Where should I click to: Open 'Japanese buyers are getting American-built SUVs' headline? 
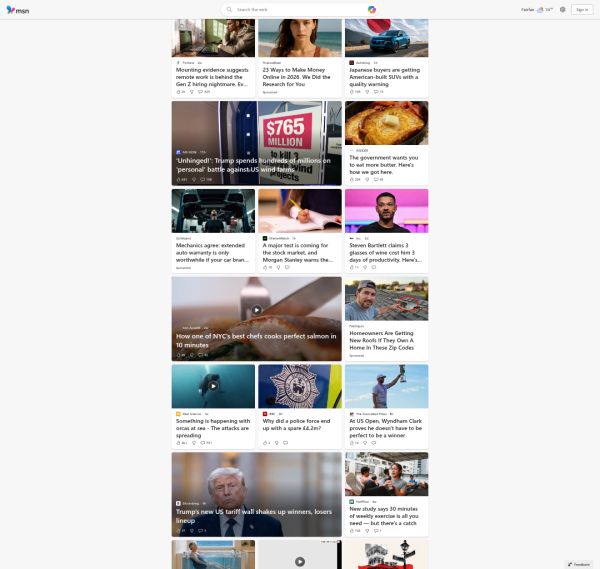tap(385, 77)
